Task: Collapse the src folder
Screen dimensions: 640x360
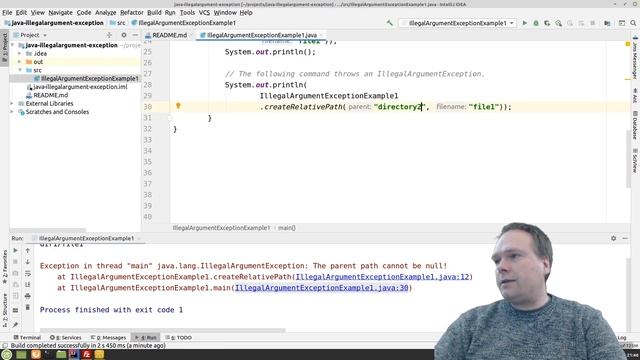Action: click(20, 70)
